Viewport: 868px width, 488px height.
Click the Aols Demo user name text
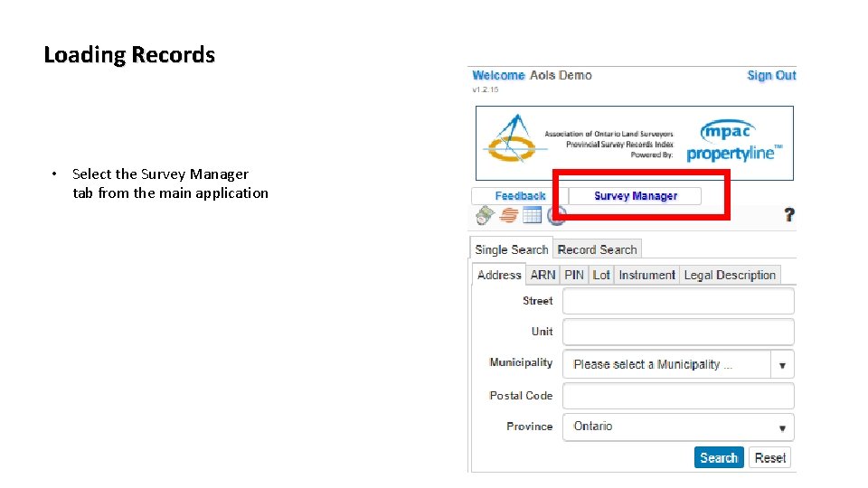(561, 75)
